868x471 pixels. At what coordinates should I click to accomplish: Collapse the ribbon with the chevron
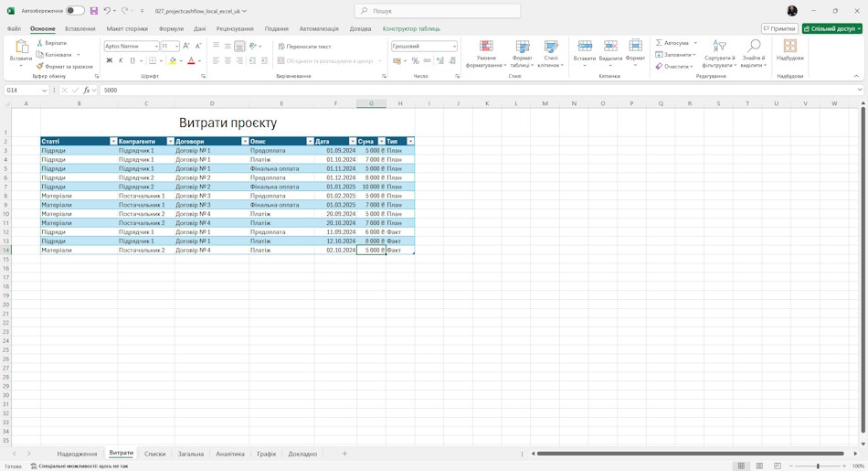click(857, 76)
